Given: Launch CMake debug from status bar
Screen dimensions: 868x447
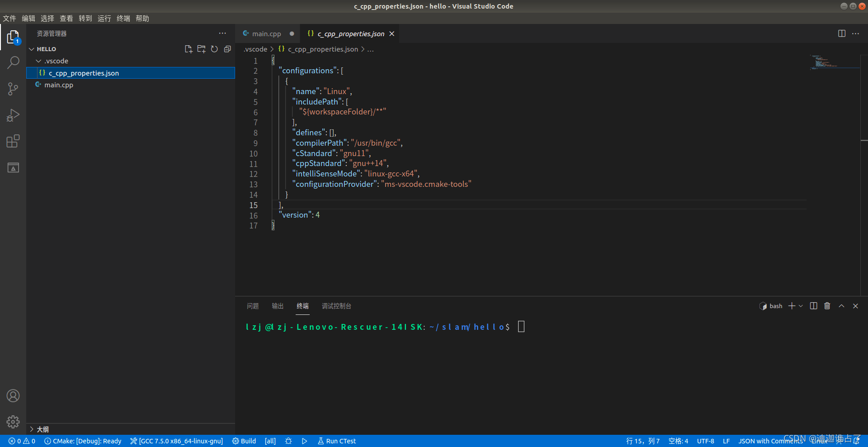Looking at the screenshot, I should tap(288, 441).
